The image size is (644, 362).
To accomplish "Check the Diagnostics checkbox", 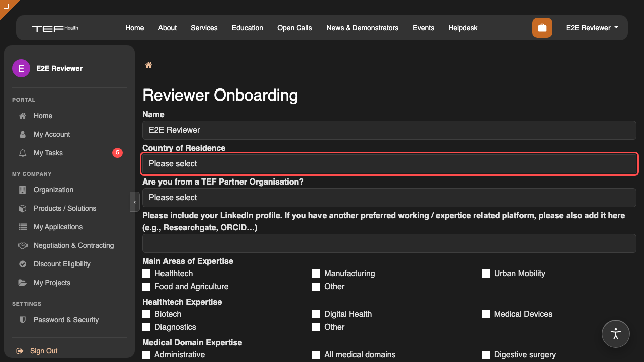I will click(146, 327).
